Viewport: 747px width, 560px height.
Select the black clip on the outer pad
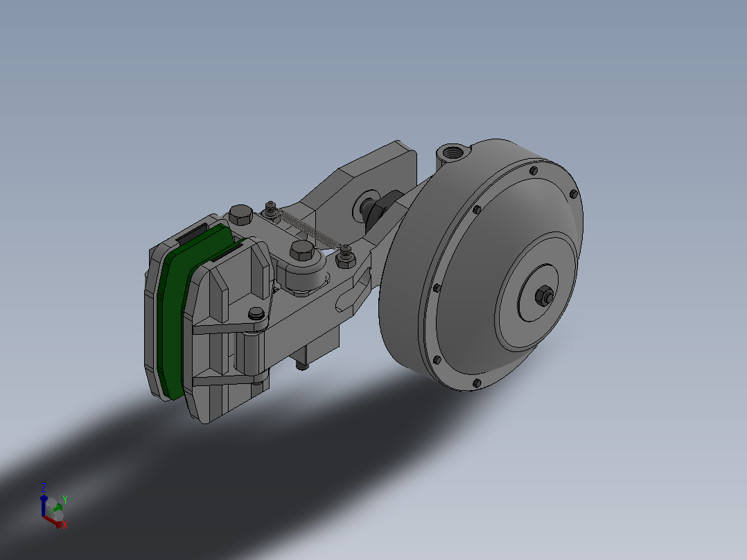click(191, 231)
